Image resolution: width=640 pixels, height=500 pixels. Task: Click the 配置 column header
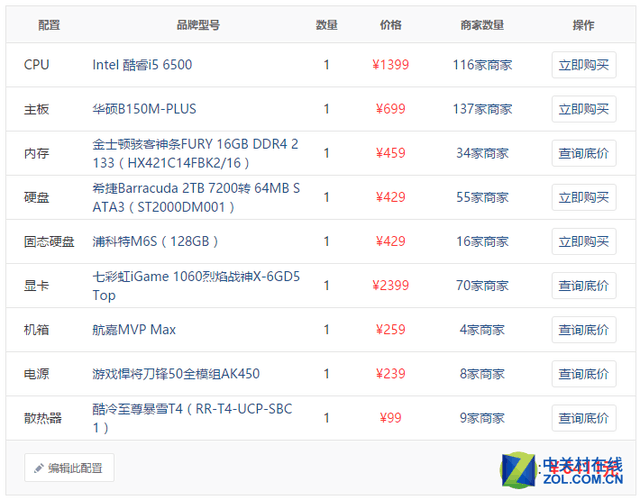[49, 25]
